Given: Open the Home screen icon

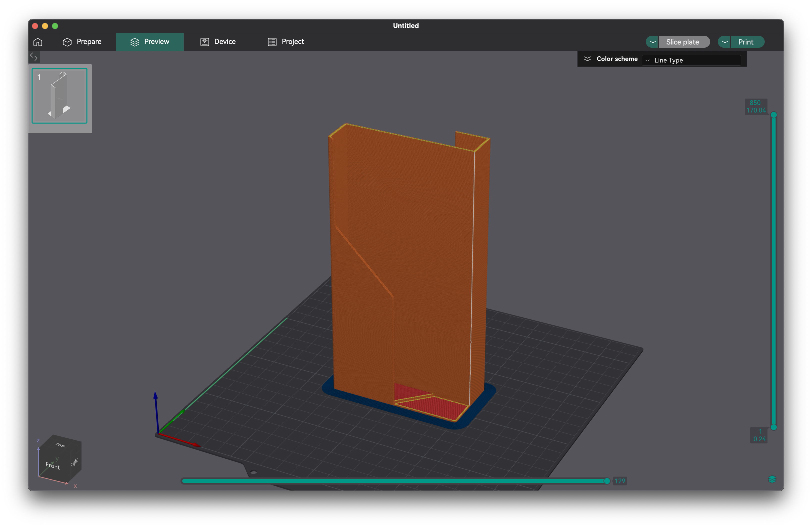Looking at the screenshot, I should click(38, 41).
